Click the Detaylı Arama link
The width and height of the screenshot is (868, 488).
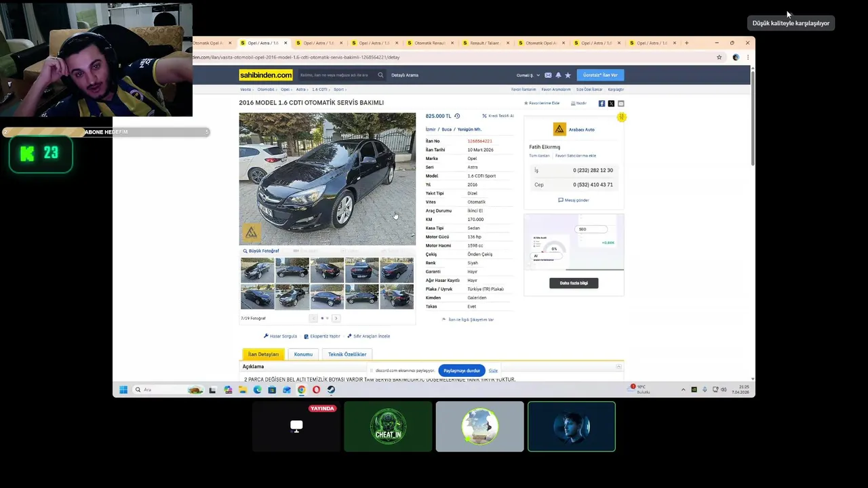click(405, 75)
